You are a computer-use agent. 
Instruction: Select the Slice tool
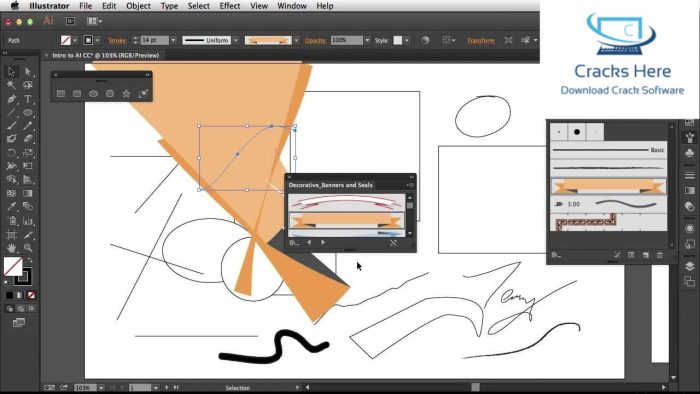click(28, 235)
